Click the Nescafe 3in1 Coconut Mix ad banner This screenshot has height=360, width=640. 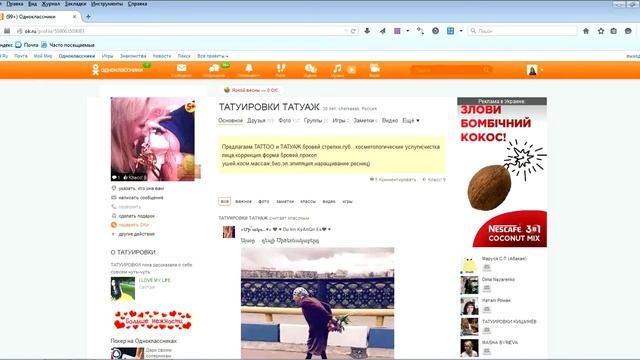[502, 176]
